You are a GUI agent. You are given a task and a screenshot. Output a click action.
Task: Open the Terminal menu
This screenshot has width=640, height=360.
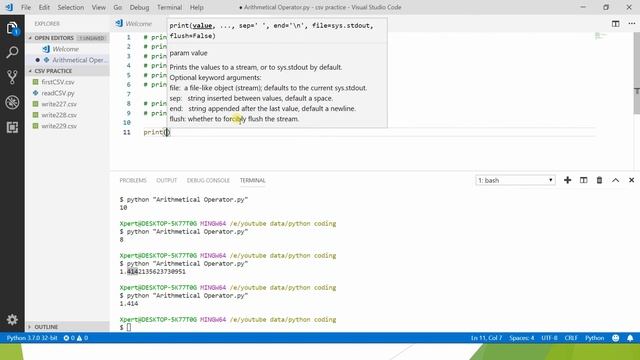(x=169, y=7)
